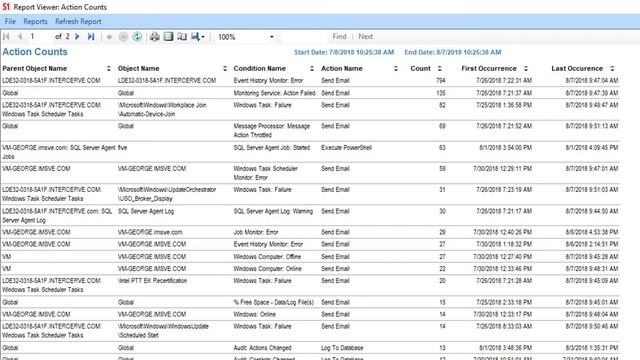Click the Next search link

(x=365, y=36)
